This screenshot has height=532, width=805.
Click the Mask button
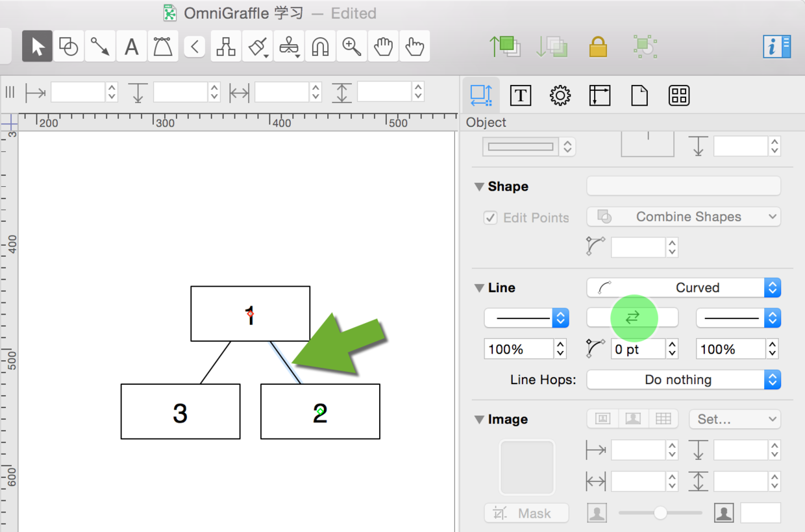tap(526, 513)
